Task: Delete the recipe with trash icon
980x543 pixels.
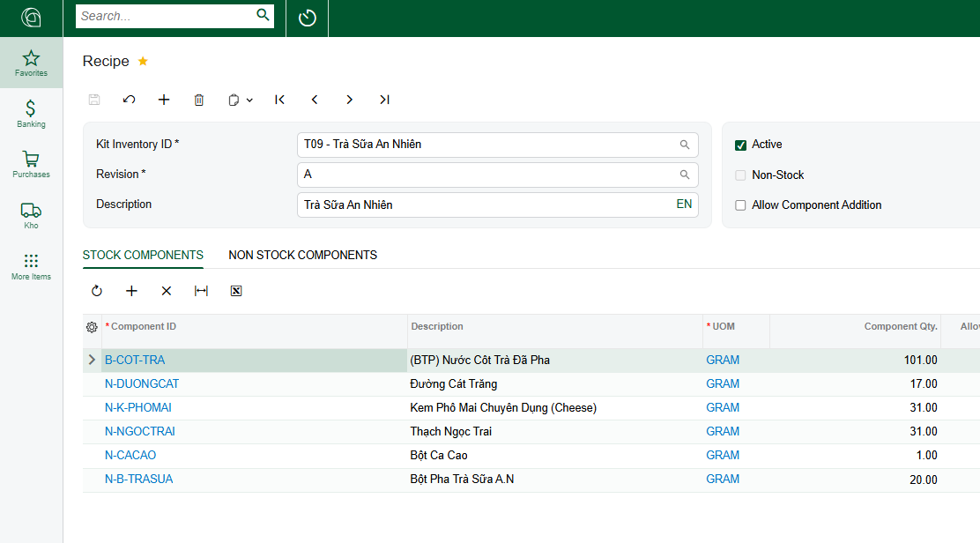Action: click(199, 100)
